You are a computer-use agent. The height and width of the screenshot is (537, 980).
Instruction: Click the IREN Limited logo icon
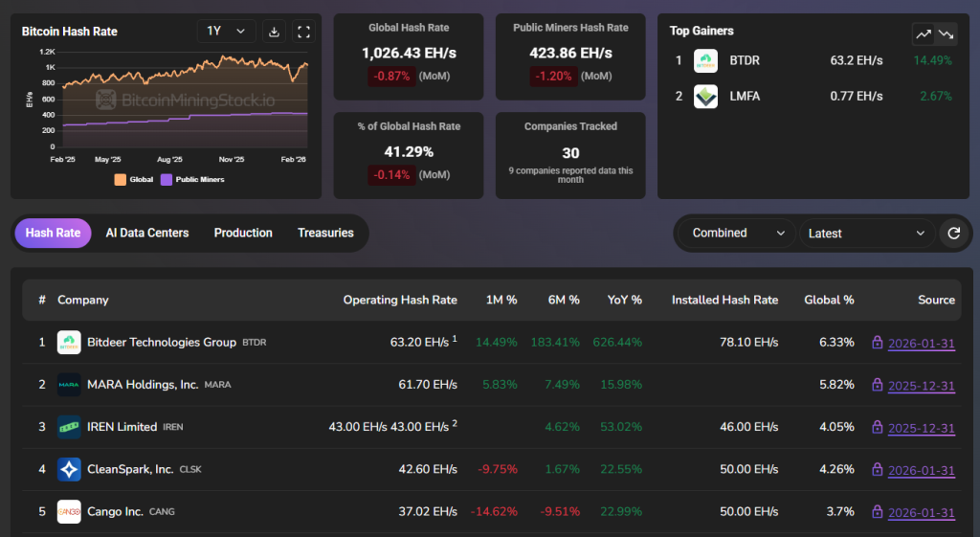tap(69, 427)
